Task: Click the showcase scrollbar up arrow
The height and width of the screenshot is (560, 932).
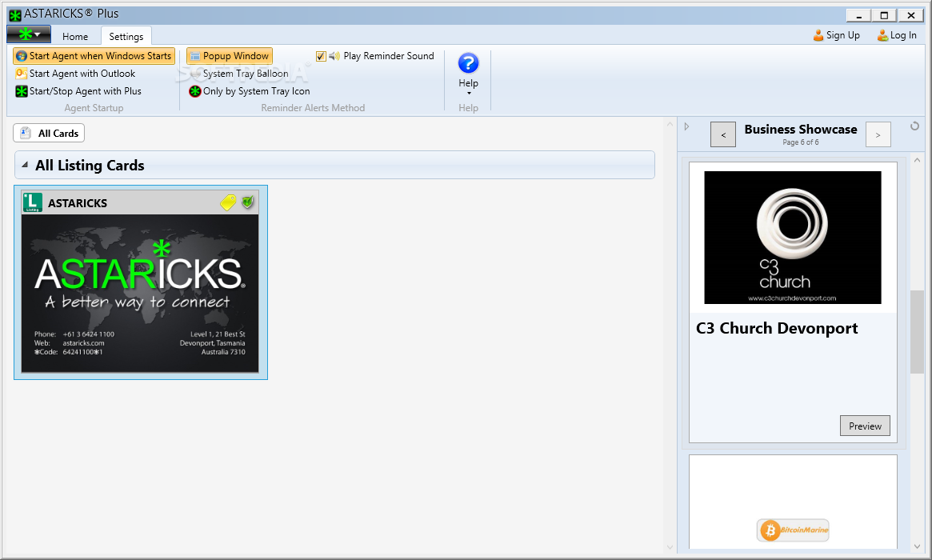Action: click(x=917, y=160)
